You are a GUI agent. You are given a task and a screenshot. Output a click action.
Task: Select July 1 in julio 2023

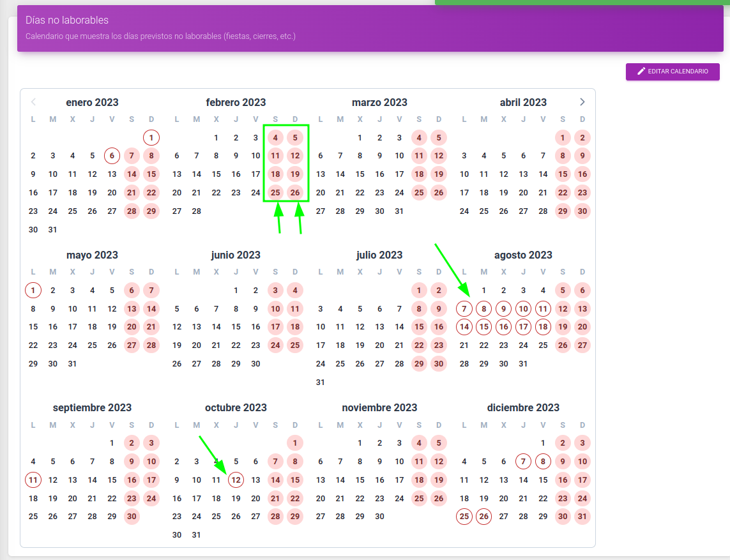(419, 291)
